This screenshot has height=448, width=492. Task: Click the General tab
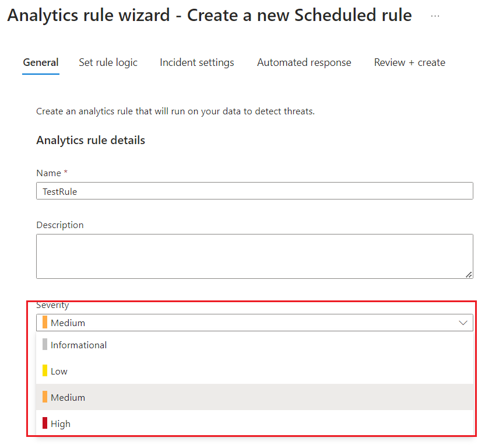pyautogui.click(x=40, y=62)
